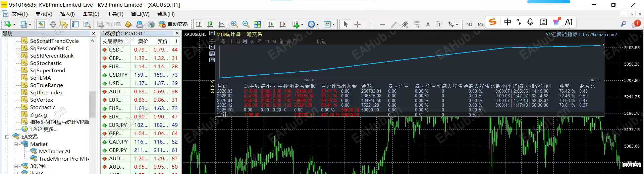Open the 帮助(H) menu
Image resolution: width=644 pixels, height=174 pixels.
pos(166,14)
